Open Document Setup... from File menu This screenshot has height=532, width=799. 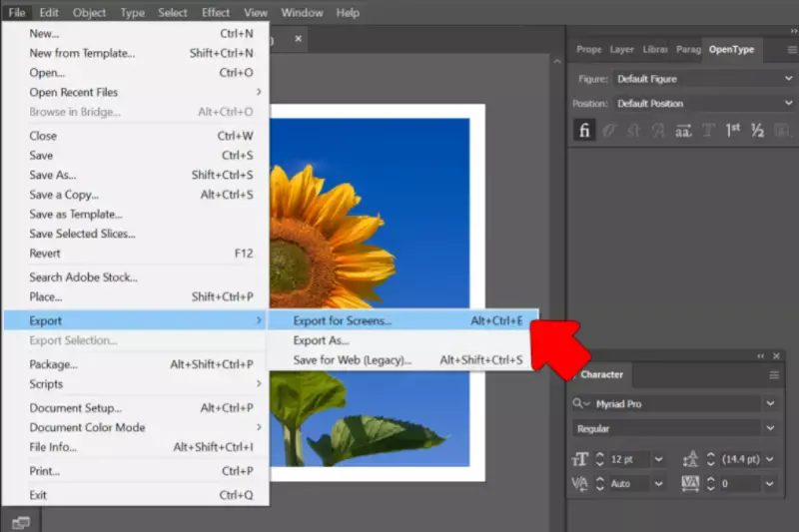tap(136, 408)
